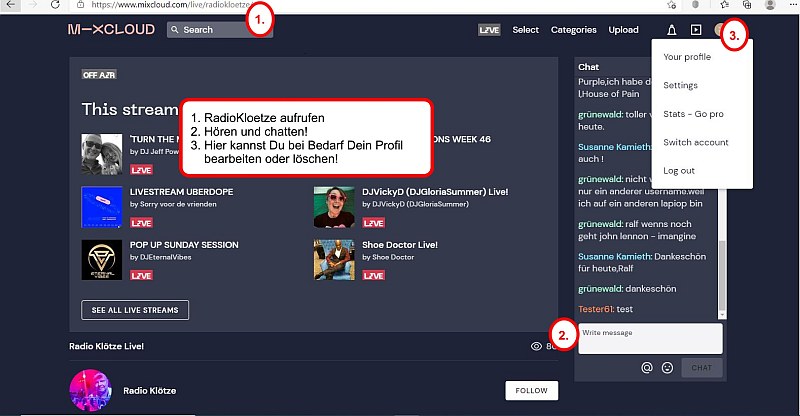Click the browser address bar URL
The width and height of the screenshot is (800, 416).
(x=171, y=5)
